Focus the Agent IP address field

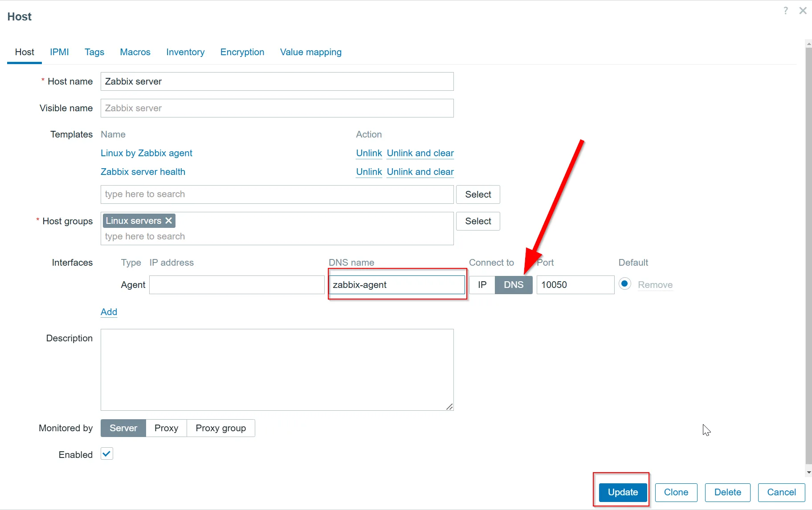pyautogui.click(x=237, y=285)
